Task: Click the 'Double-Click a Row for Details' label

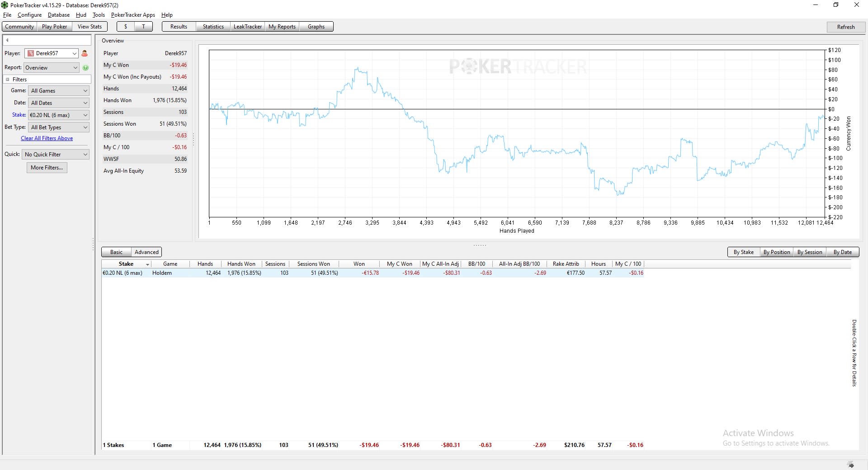Action: pos(854,353)
